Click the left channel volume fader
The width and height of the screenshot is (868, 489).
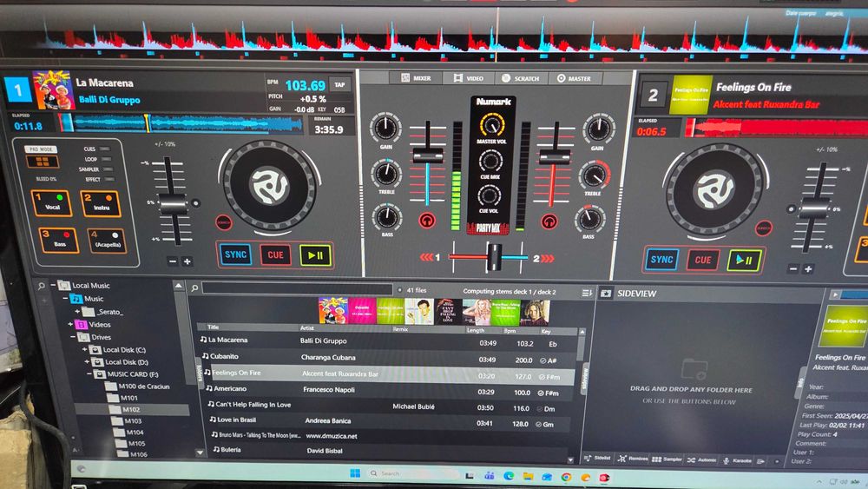point(428,155)
